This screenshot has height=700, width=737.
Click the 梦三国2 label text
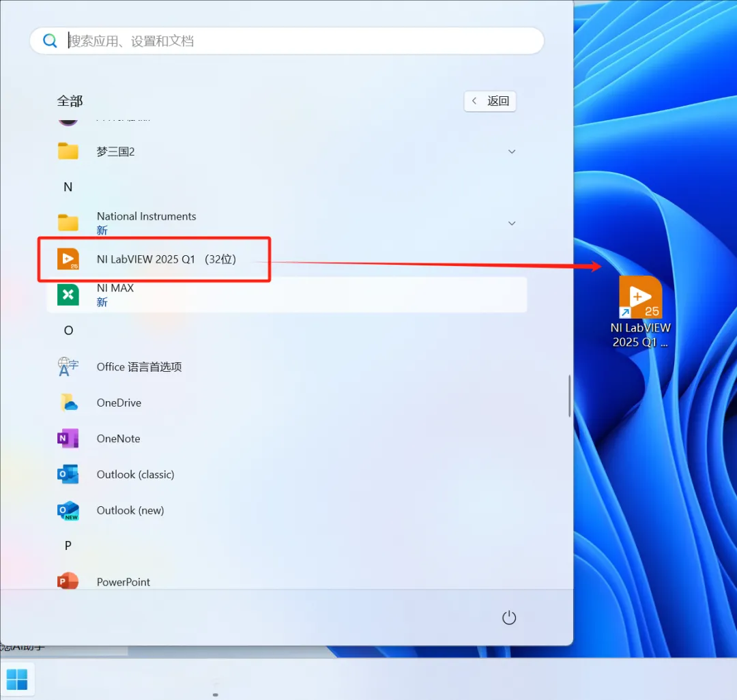(115, 151)
